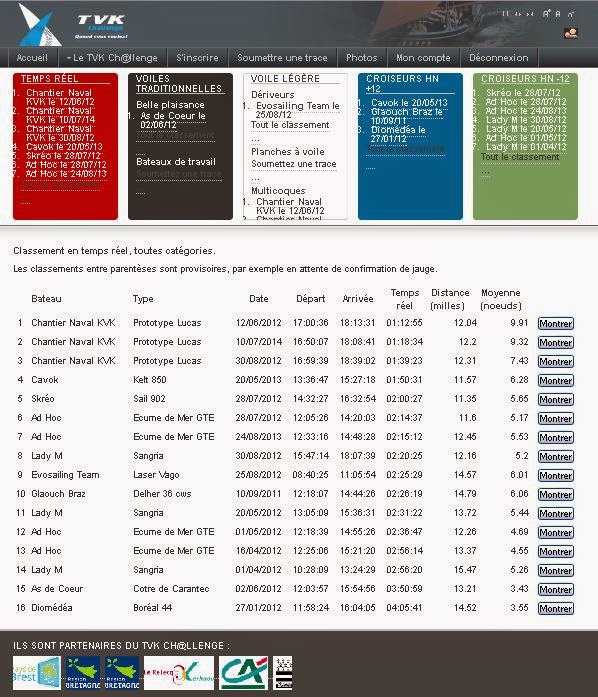Click the Moyenne (noeuds) column header

point(501,299)
